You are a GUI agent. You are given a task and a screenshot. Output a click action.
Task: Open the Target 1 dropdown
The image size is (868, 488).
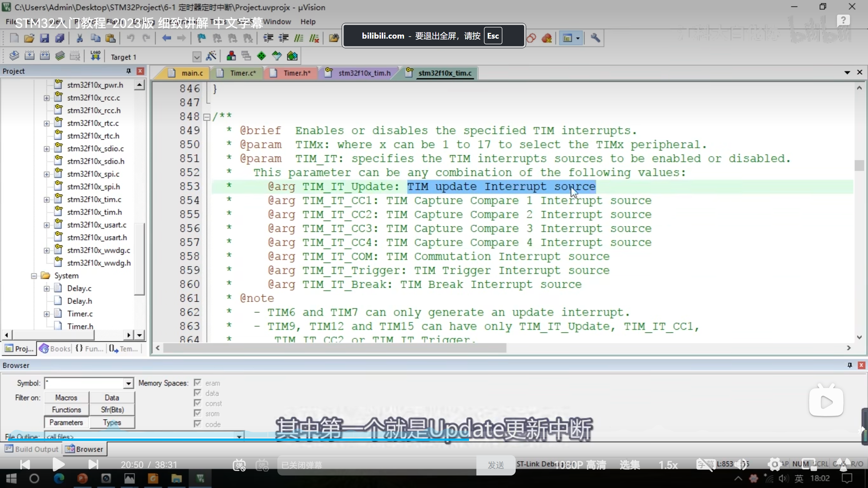click(197, 57)
